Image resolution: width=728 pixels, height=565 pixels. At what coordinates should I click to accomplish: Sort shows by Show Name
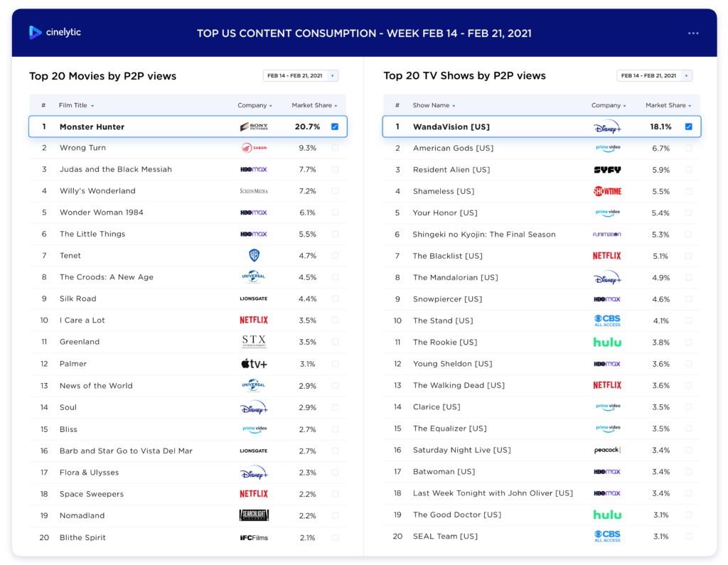click(434, 105)
